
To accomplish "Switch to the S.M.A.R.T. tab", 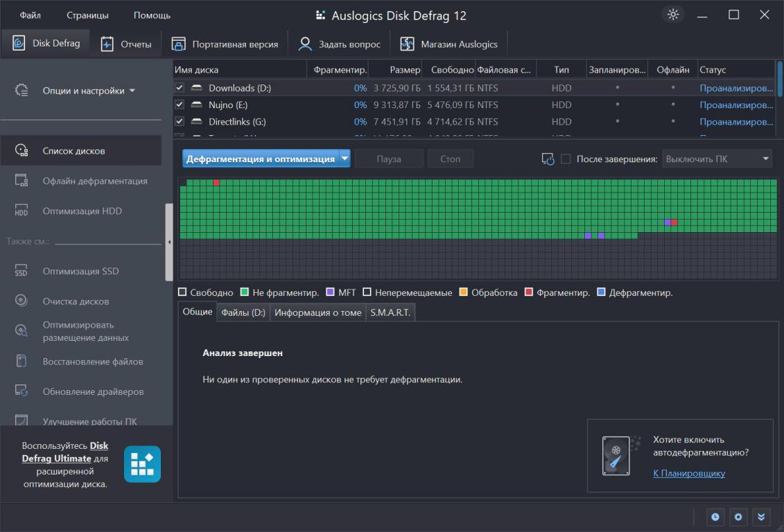I will (x=390, y=312).
